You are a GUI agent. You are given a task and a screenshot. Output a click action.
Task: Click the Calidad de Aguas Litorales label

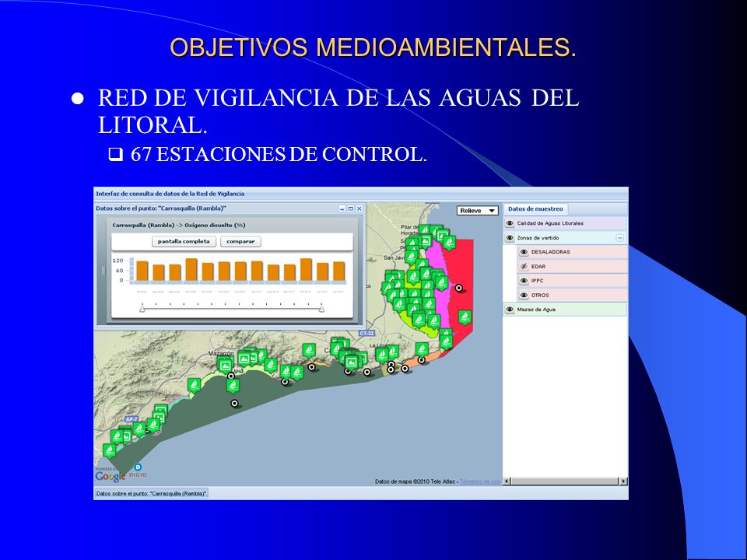coord(550,223)
